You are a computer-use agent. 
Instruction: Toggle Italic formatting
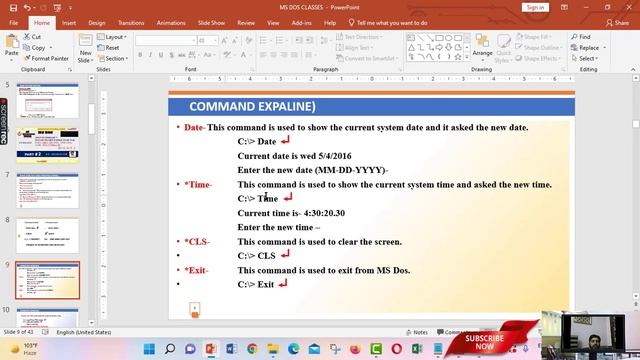(x=150, y=55)
